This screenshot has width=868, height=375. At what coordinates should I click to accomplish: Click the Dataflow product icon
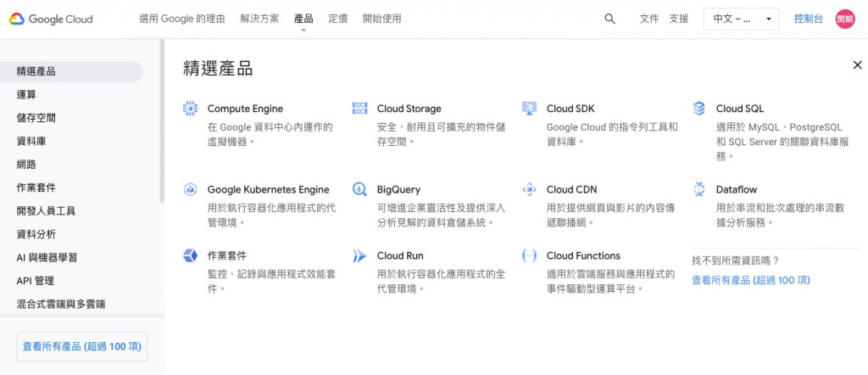[x=699, y=189]
